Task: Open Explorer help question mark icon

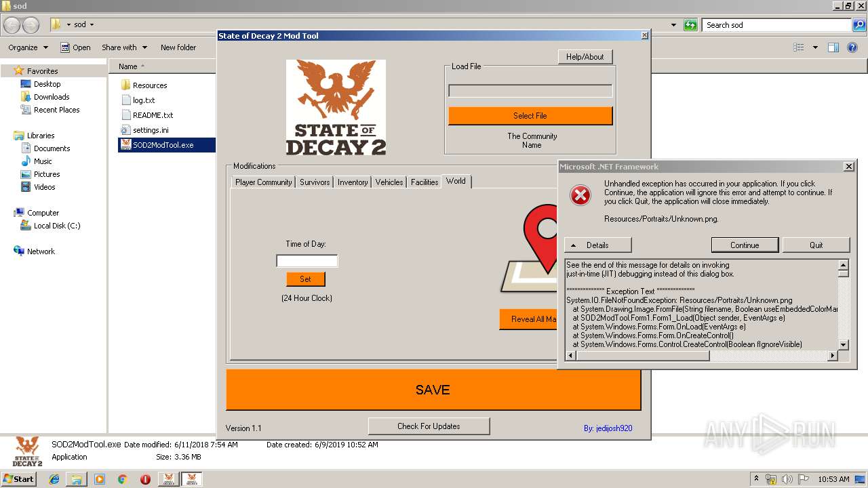Action: click(853, 47)
